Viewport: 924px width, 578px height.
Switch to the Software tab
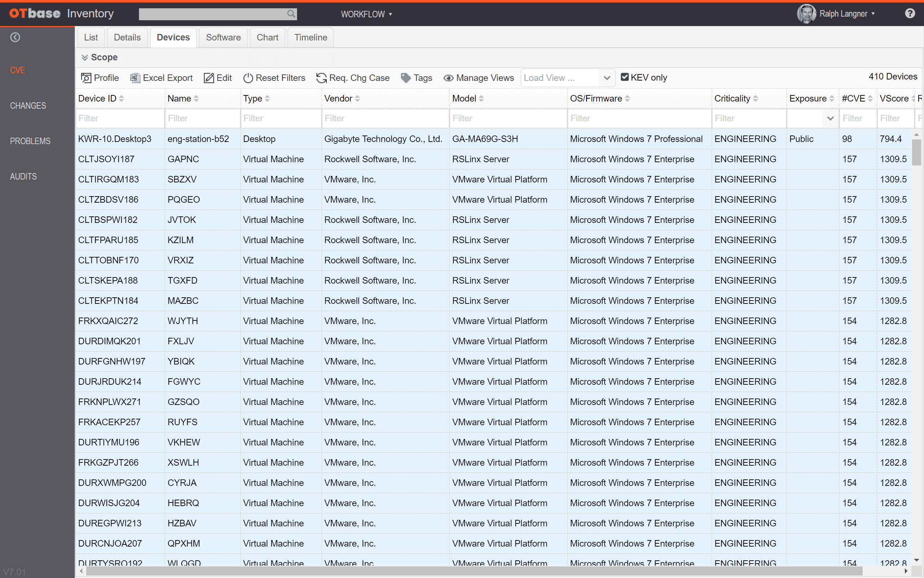[223, 38]
